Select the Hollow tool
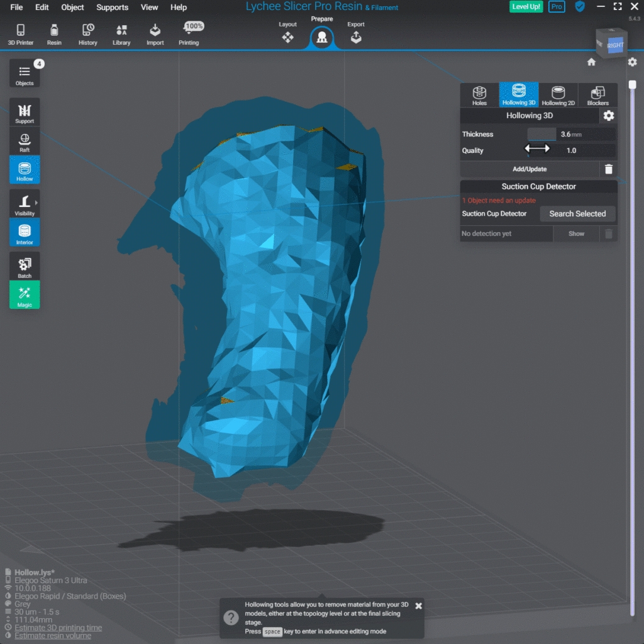This screenshot has height=644, width=644. [x=24, y=169]
